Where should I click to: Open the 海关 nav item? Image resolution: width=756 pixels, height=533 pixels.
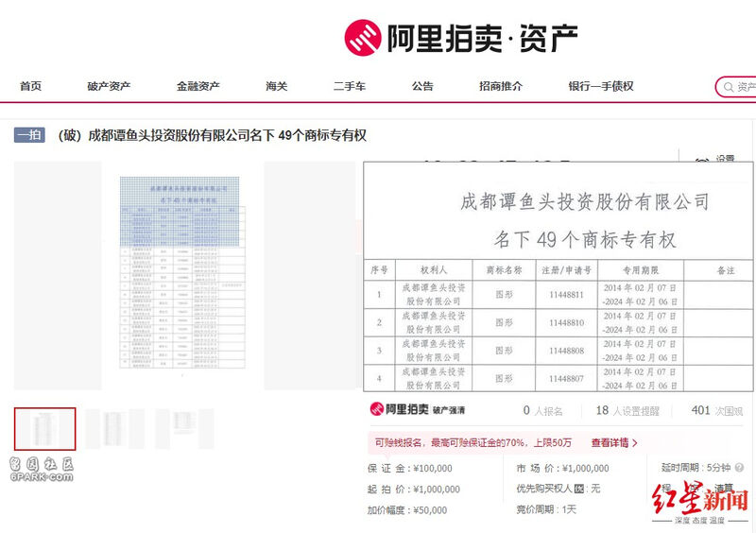(x=276, y=86)
